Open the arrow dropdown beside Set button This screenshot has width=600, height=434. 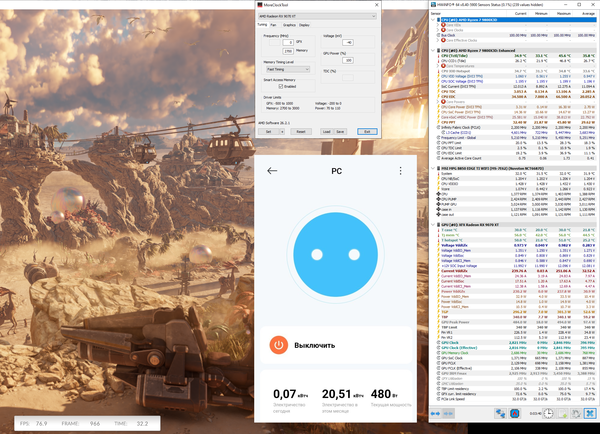[282, 131]
